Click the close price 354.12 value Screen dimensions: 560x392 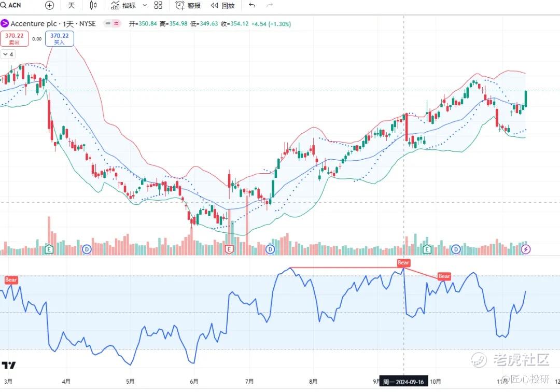point(239,24)
